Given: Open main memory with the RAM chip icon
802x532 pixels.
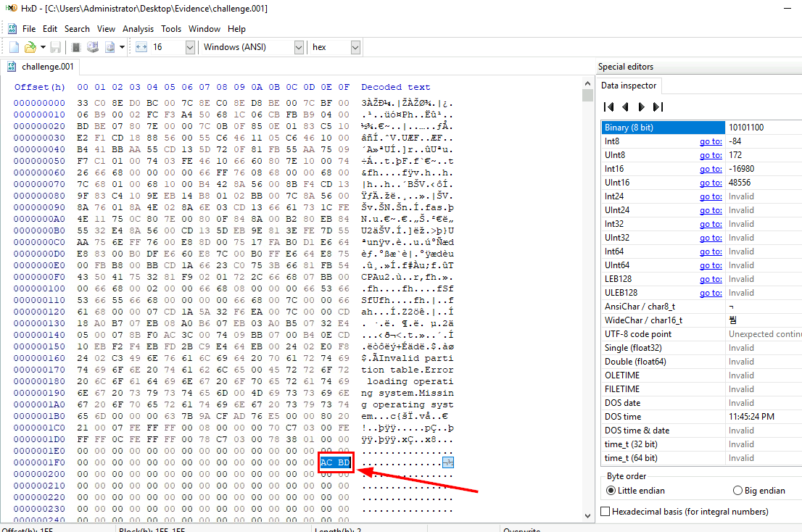Looking at the screenshot, I should [76, 48].
